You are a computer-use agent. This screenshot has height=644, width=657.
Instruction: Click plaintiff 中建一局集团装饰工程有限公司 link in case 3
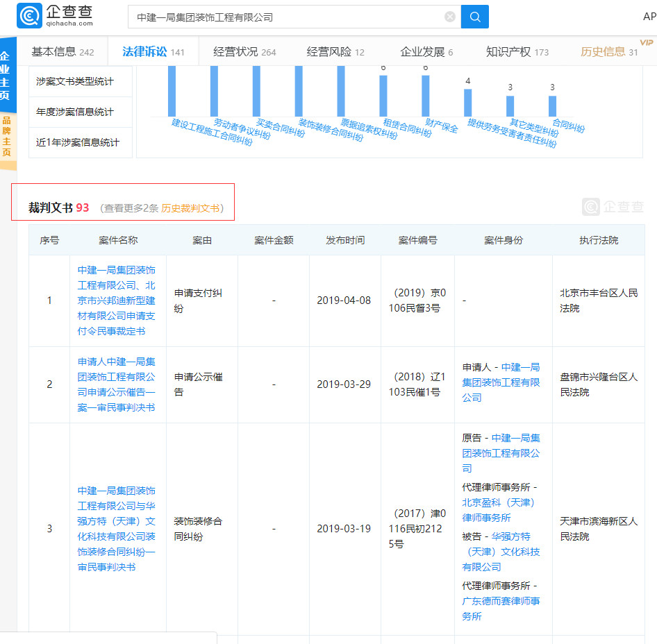[501, 453]
